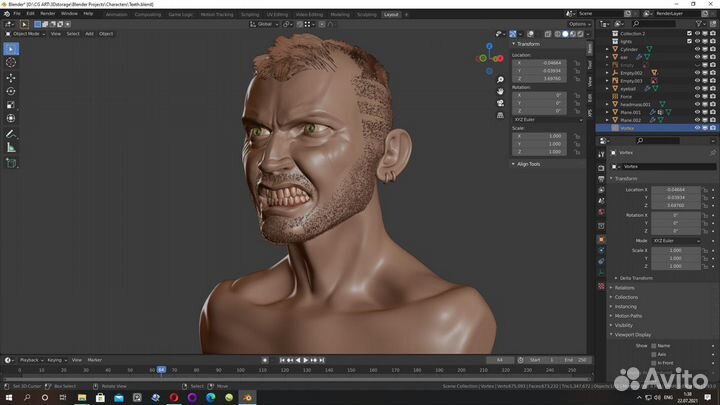Screen dimensions: 720x405
Task: Enable the Axis checkbox in Viewport Display
Action: tap(653, 354)
